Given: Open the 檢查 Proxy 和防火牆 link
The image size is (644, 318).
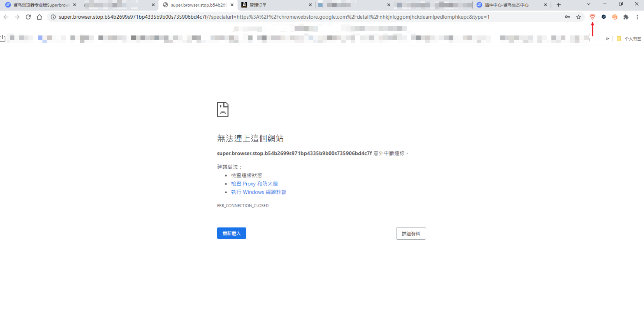Looking at the screenshot, I should point(254,184).
